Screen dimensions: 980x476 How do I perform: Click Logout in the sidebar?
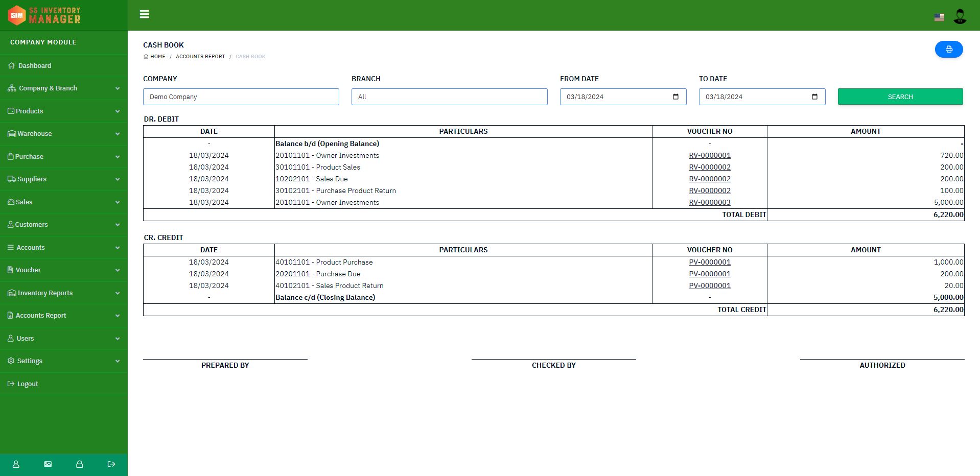(x=64, y=384)
